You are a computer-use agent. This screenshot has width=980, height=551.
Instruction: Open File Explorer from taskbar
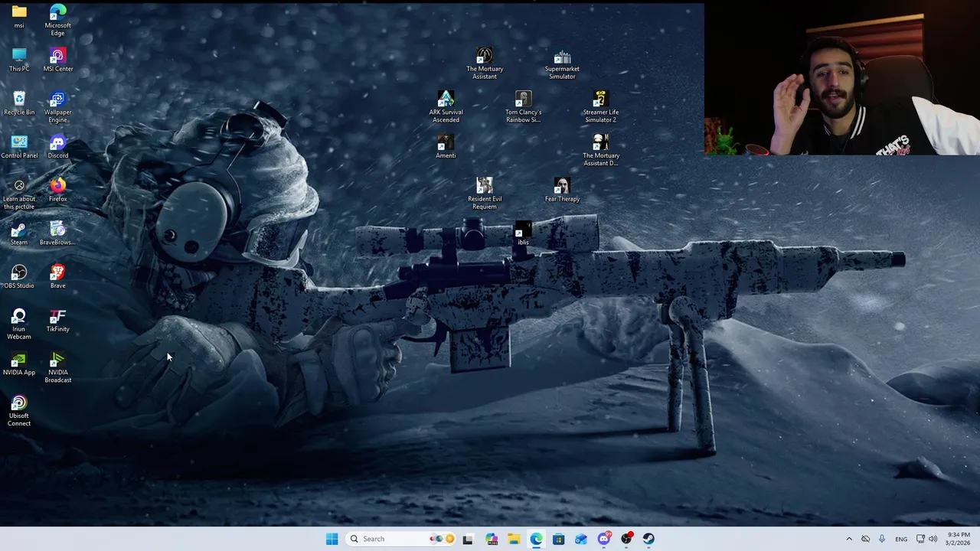tap(513, 539)
